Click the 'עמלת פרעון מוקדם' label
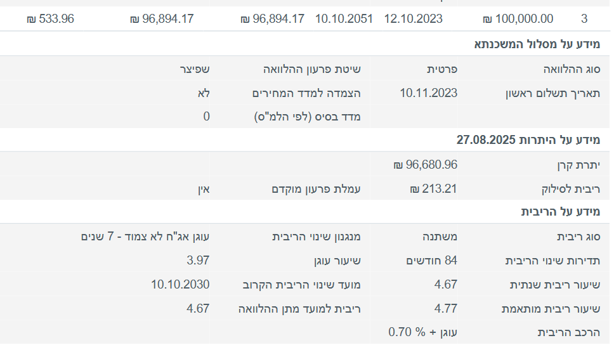 pos(316,189)
